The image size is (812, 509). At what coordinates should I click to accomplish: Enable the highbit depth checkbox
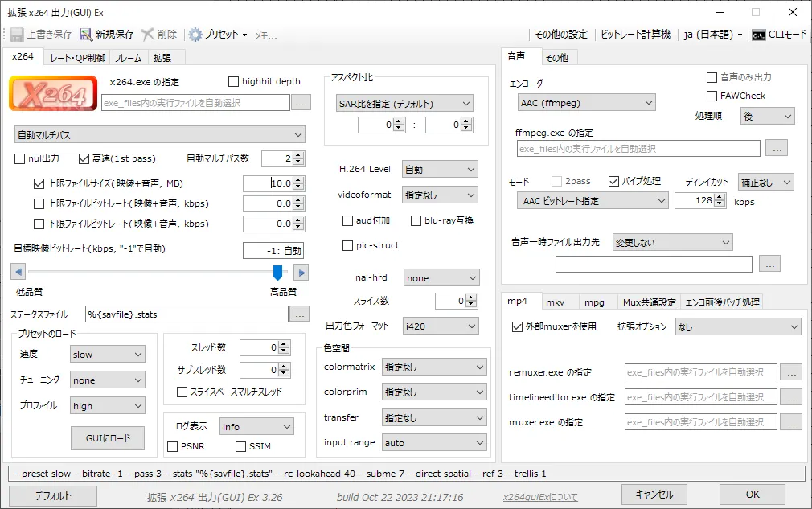click(x=232, y=81)
